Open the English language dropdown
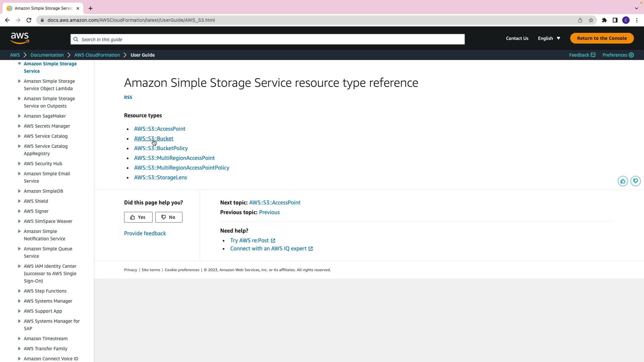This screenshot has height=362, width=644. pos(549,38)
